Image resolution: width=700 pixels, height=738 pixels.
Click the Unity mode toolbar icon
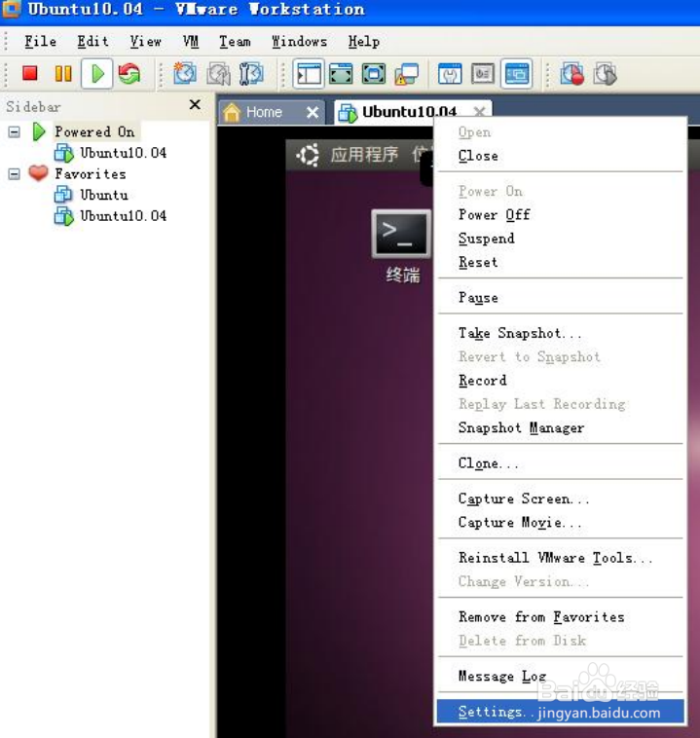[x=407, y=73]
